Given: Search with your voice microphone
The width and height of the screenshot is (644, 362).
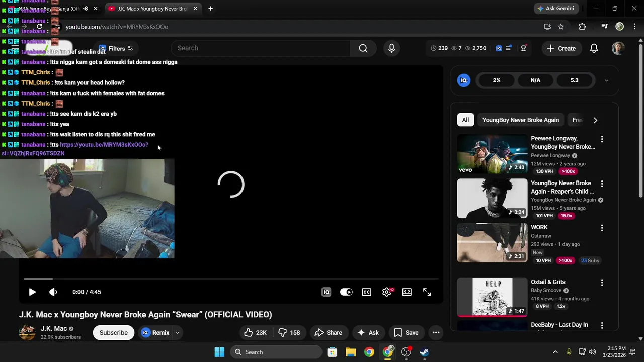Looking at the screenshot, I should (x=392, y=48).
